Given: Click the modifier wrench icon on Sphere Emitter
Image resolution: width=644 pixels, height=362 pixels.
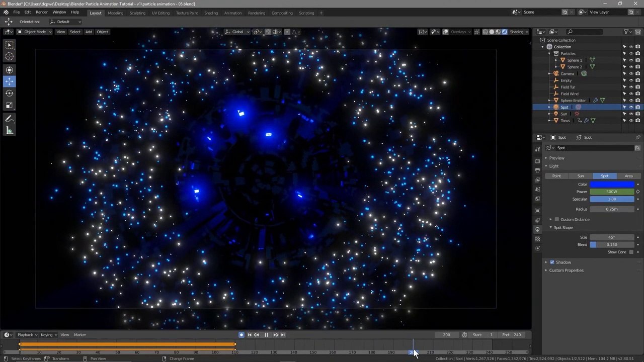Looking at the screenshot, I should tap(595, 101).
